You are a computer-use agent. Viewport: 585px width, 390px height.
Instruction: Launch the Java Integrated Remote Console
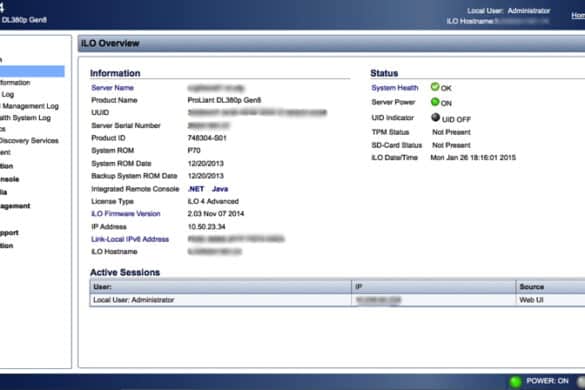click(220, 189)
